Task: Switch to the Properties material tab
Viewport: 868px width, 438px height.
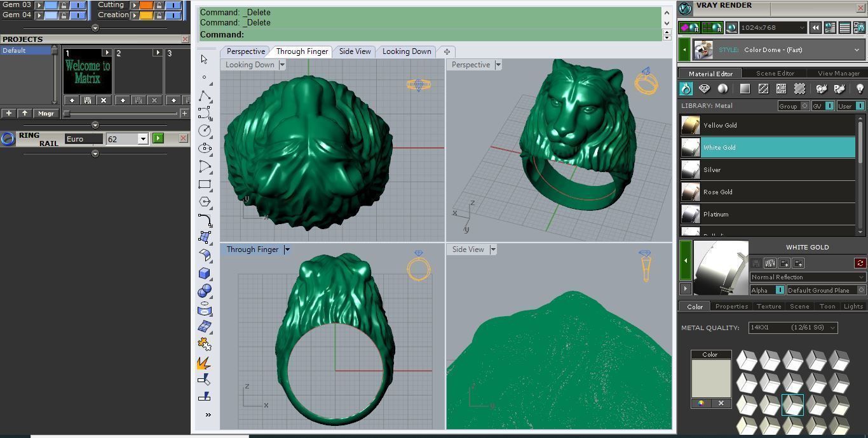Action: tap(731, 306)
